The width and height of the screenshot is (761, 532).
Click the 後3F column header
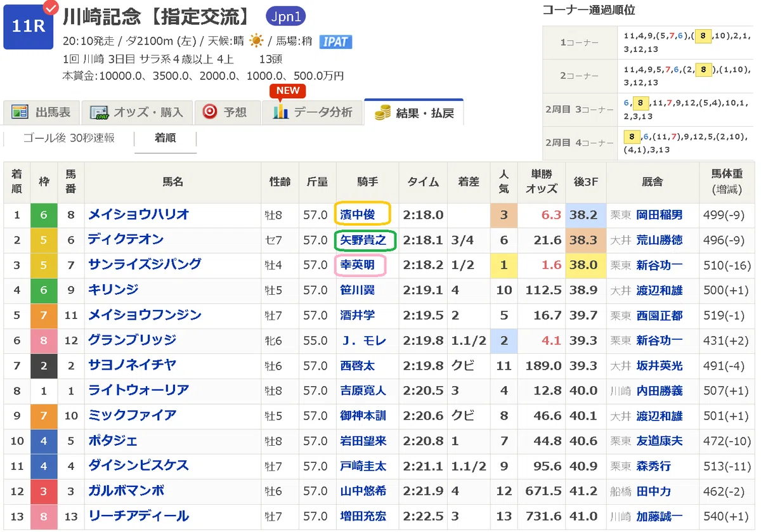click(587, 182)
